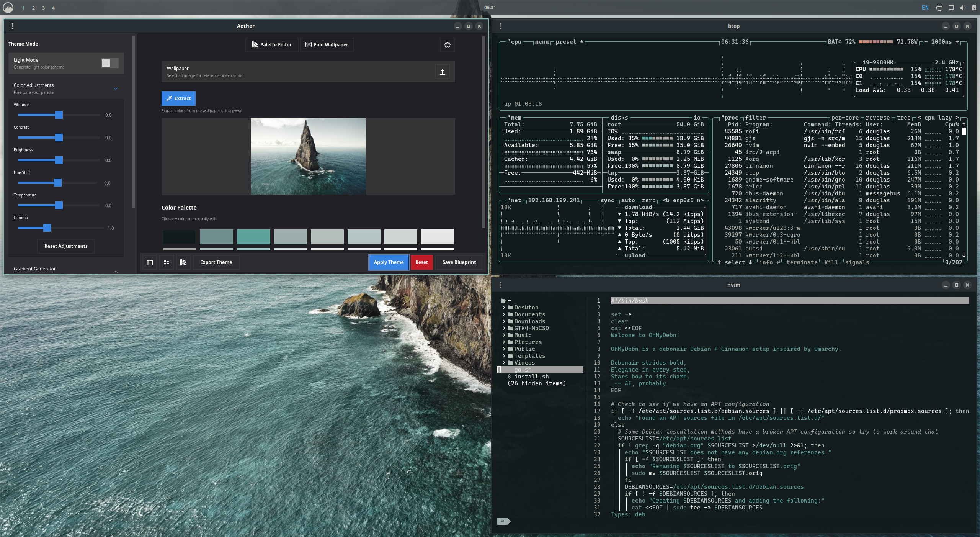Switch to the Palette Editor tab
The height and width of the screenshot is (537, 980).
pyautogui.click(x=272, y=45)
